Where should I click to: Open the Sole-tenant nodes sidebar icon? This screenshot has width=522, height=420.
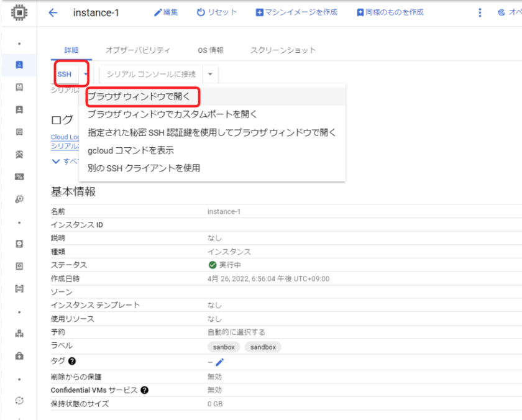pyautogui.click(x=19, y=109)
